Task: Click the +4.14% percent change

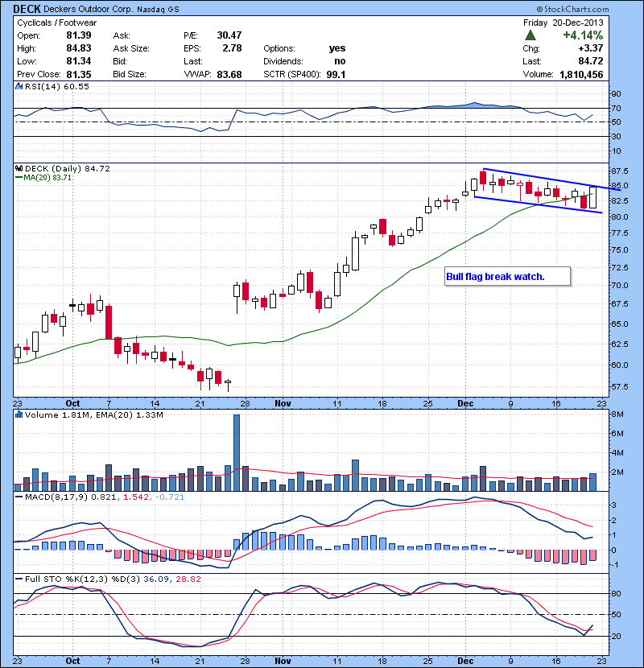Action: [583, 35]
